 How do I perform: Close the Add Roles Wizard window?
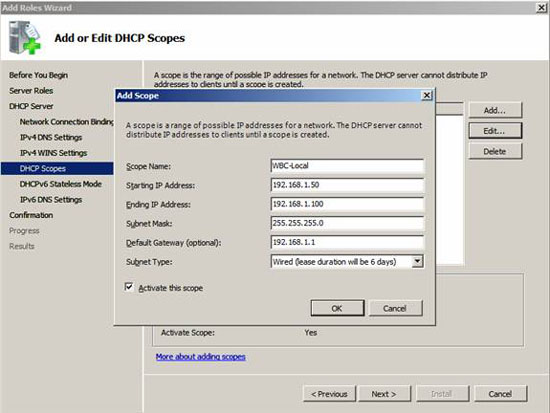[542, 7]
